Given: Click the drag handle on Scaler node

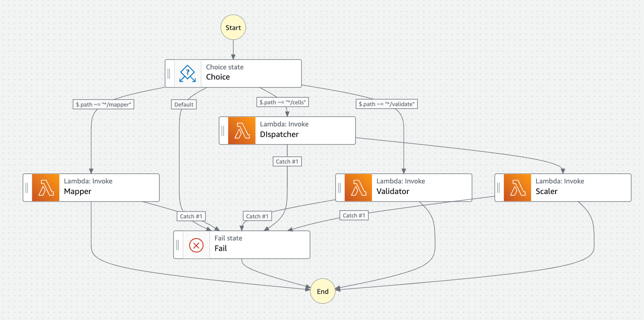Looking at the screenshot, I should coord(498,187).
